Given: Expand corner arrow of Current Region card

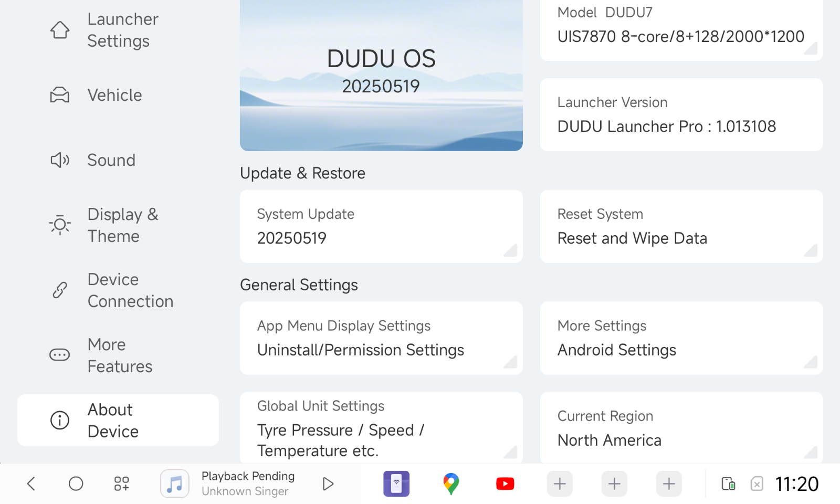Looking at the screenshot, I should tap(812, 453).
